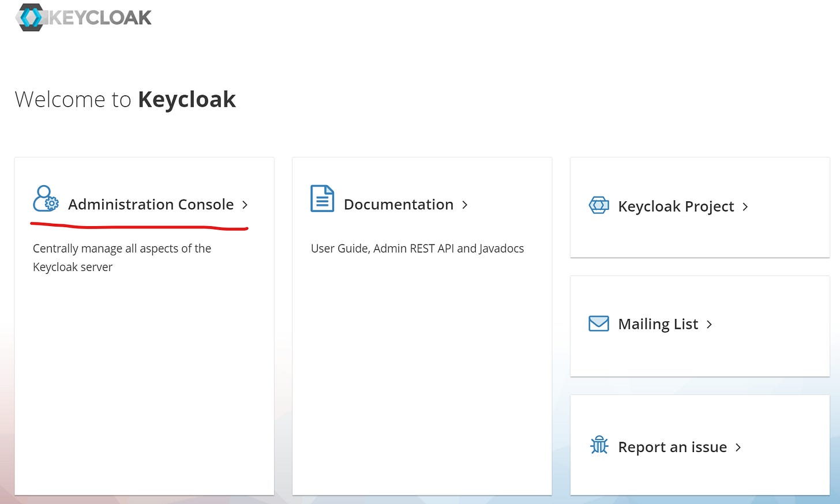Expand the chevron next to Administration Console

tap(245, 205)
